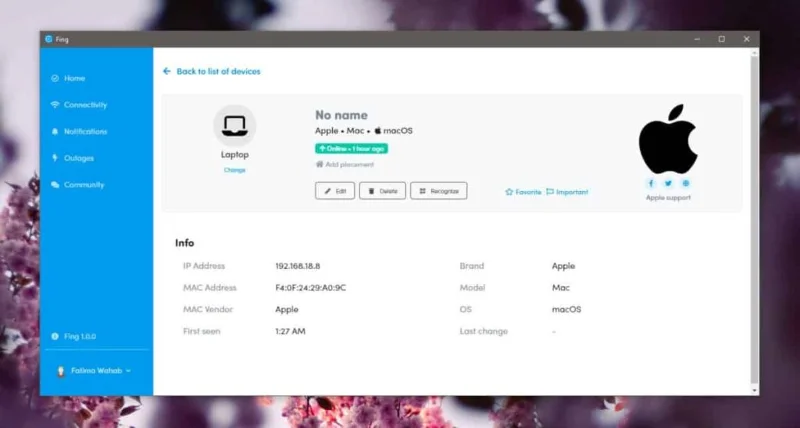Click the Facebook icon under the Apple logo

(x=651, y=184)
